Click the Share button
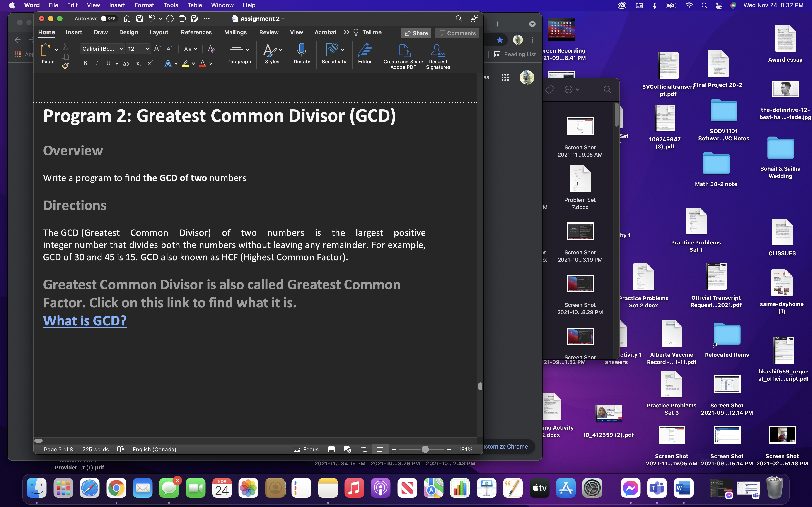 pyautogui.click(x=416, y=33)
